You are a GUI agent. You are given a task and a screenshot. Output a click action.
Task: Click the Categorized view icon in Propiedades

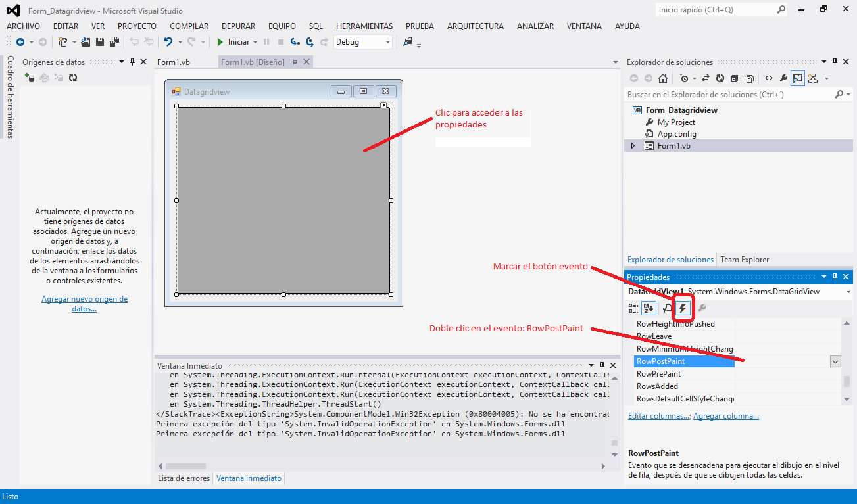(633, 308)
